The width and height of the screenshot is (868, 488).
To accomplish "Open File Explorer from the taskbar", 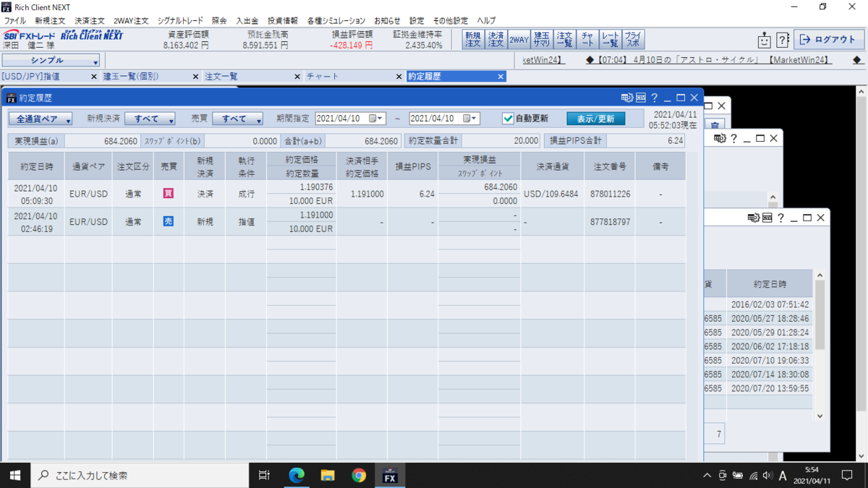I will click(328, 475).
